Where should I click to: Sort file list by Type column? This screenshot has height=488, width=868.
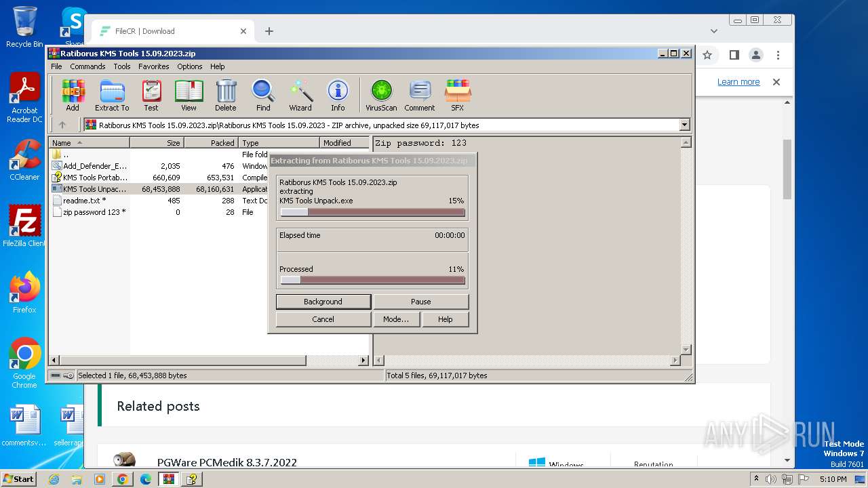click(279, 142)
